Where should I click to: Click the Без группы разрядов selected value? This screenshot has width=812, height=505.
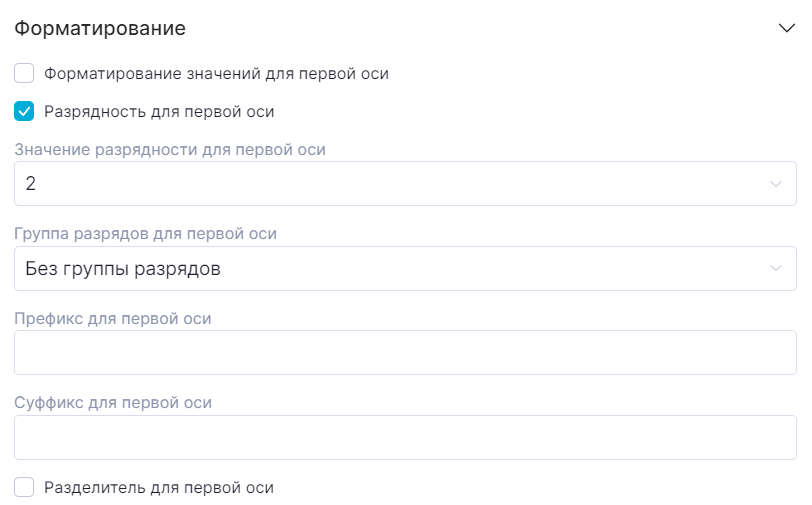123,269
